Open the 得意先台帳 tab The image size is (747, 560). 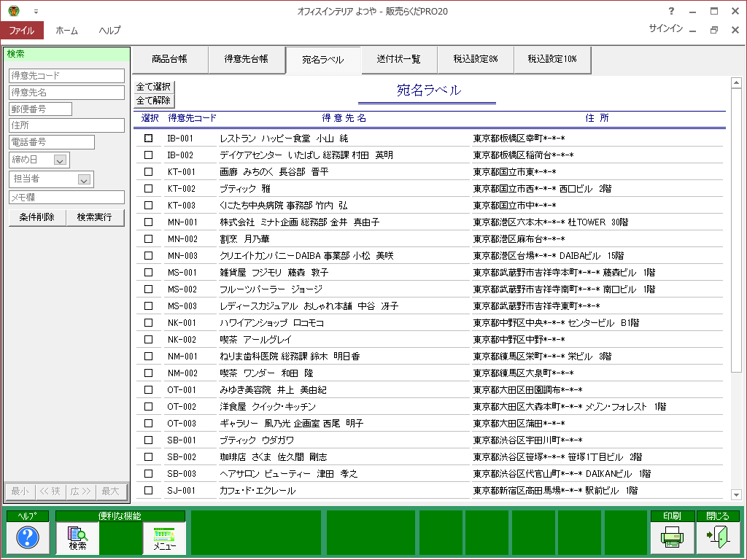click(247, 60)
